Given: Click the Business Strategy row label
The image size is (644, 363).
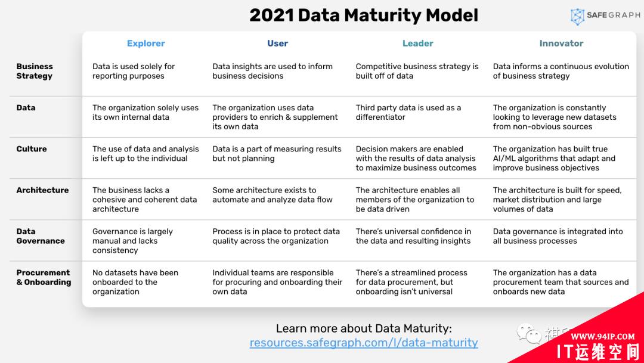Looking at the screenshot, I should [35, 71].
